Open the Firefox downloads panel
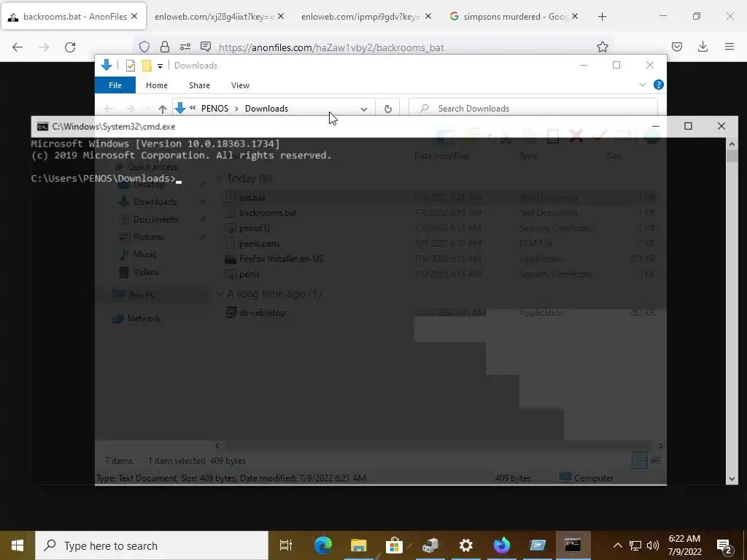This screenshot has height=560, width=747. [703, 47]
